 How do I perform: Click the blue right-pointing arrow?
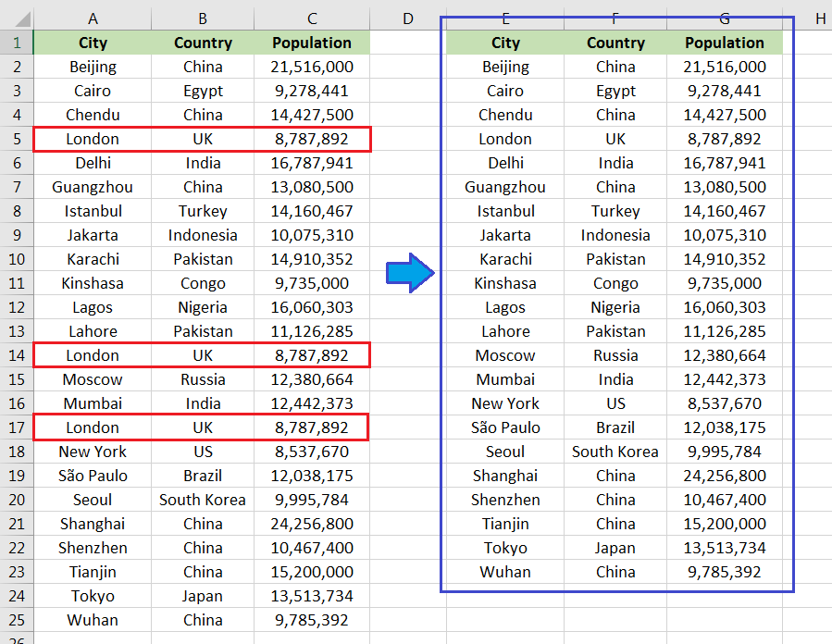click(x=409, y=275)
